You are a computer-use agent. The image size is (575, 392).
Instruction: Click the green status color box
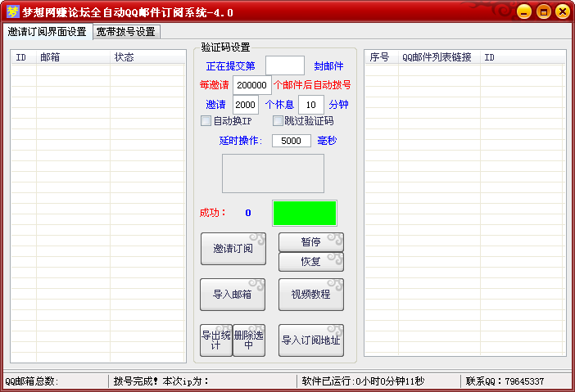(305, 213)
